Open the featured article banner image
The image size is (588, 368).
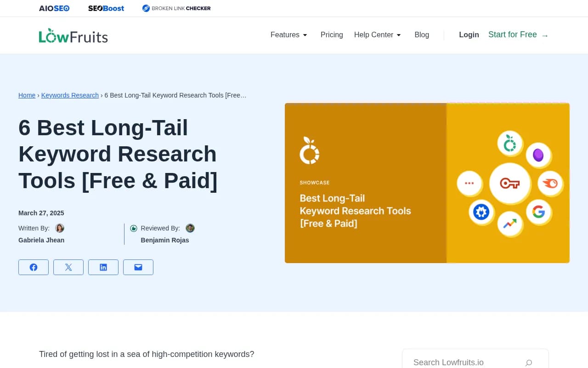(427, 183)
